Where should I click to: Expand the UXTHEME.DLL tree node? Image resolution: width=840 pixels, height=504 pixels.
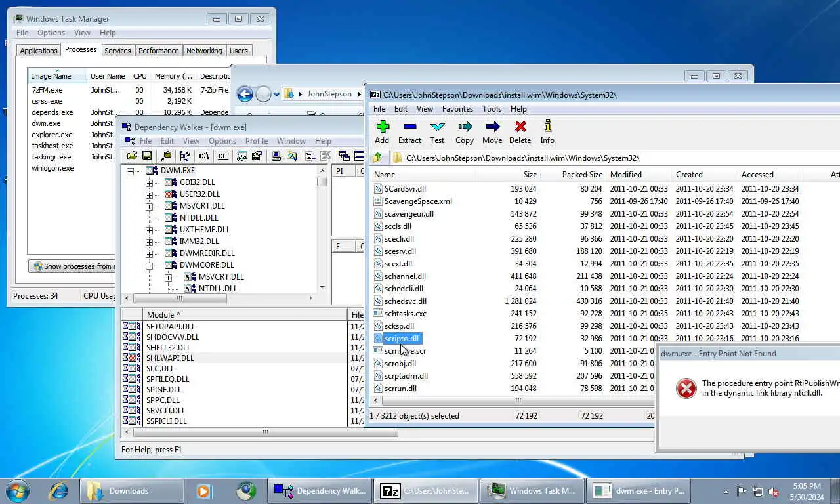pyautogui.click(x=149, y=230)
